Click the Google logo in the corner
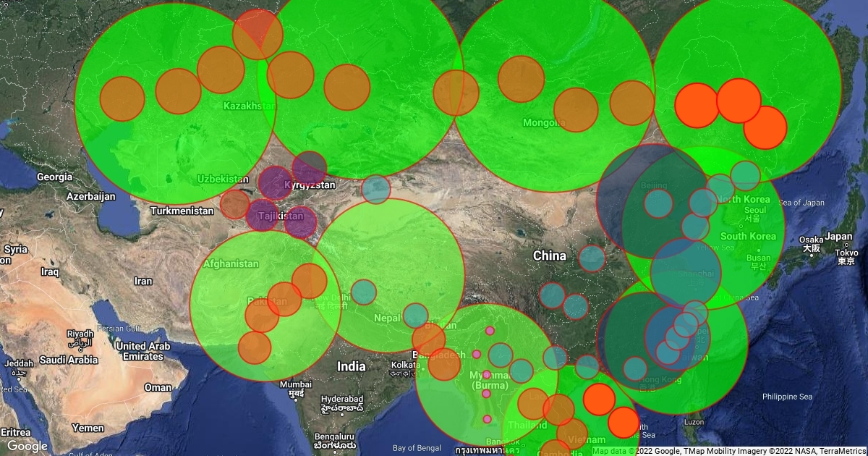This screenshot has width=868, height=456. [x=27, y=446]
